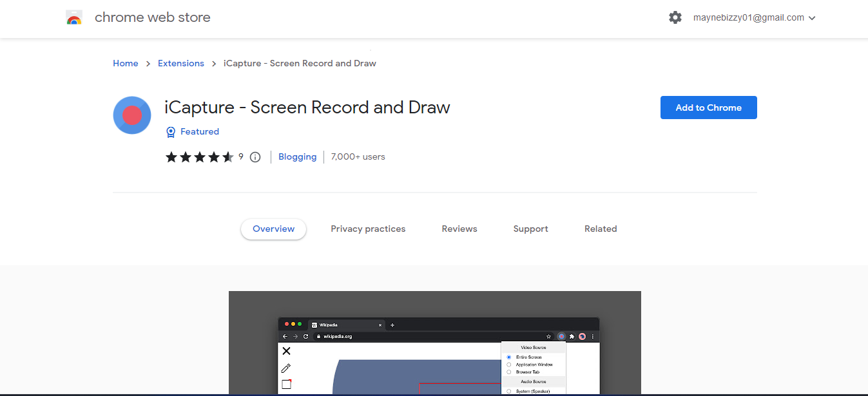Click the iCapture extension title heading
Image resolution: width=868 pixels, height=396 pixels.
pyautogui.click(x=307, y=107)
